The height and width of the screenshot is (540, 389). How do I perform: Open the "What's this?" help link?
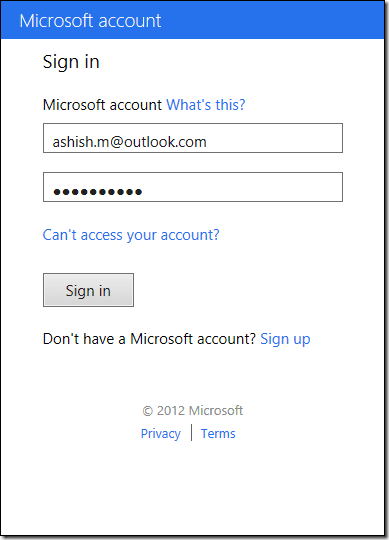point(206,105)
